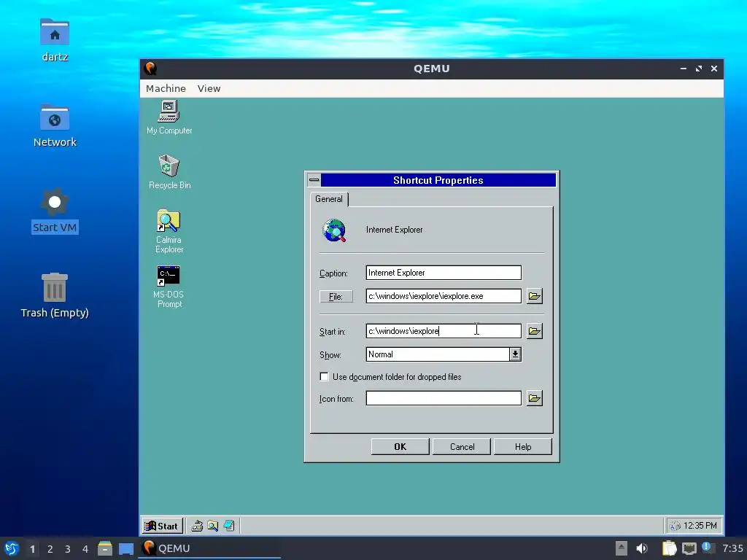This screenshot has height=560, width=747.
Task: Open the file manager icon in host panel
Action: tap(105, 548)
